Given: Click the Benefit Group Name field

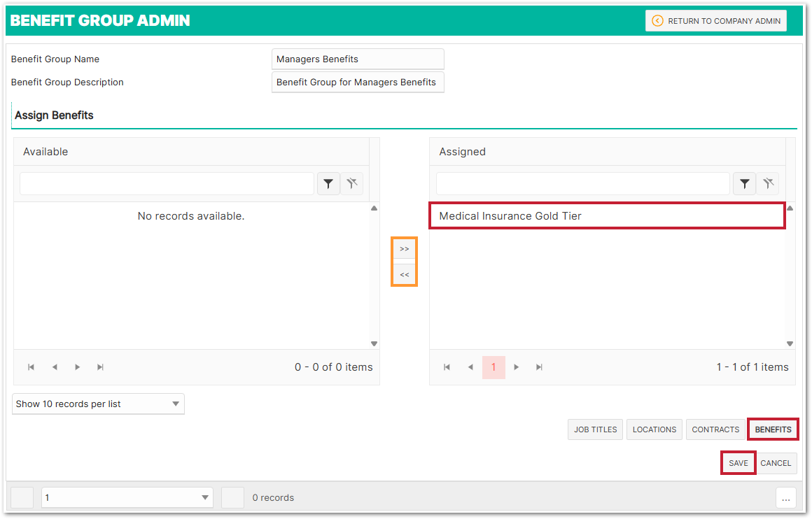Looking at the screenshot, I should coord(357,59).
